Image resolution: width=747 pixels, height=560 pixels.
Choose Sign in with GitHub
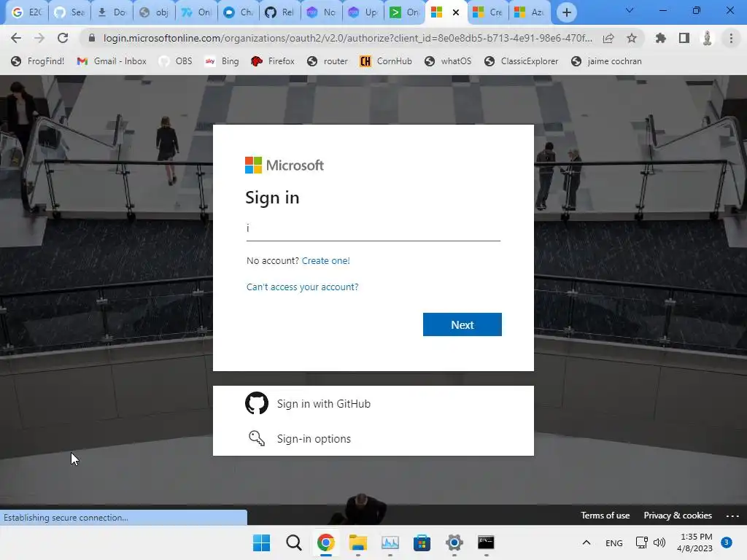click(373, 403)
